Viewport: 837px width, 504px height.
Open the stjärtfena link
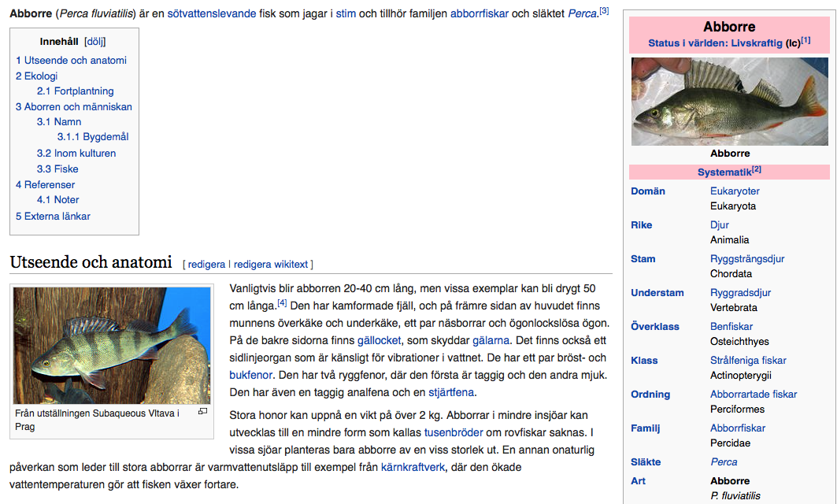click(451, 392)
